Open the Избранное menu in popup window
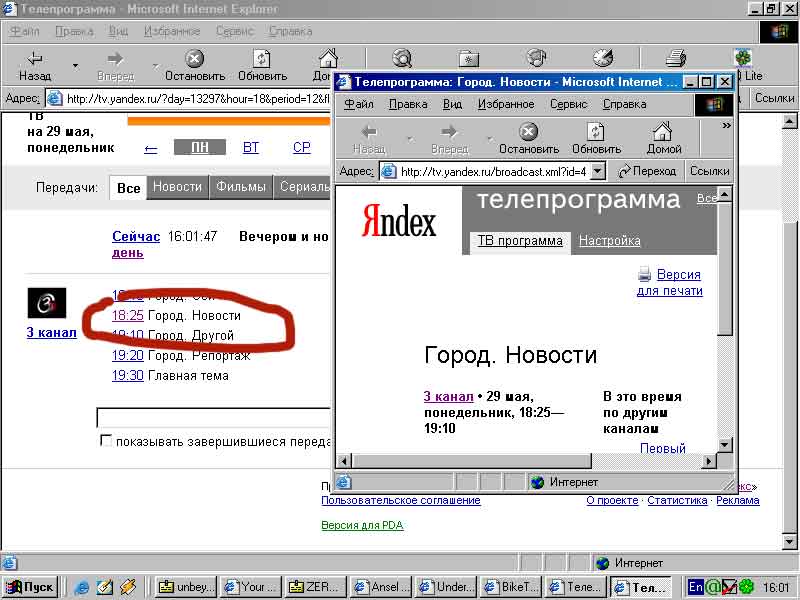 (506, 104)
